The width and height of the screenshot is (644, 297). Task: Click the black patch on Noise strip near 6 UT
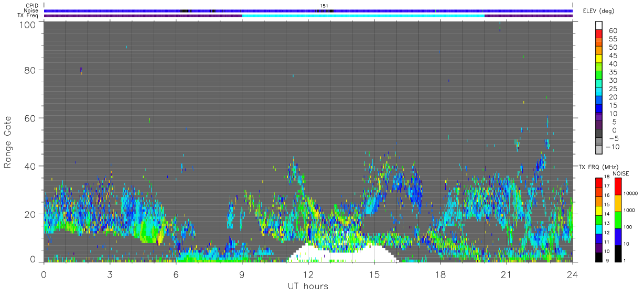pos(186,10)
